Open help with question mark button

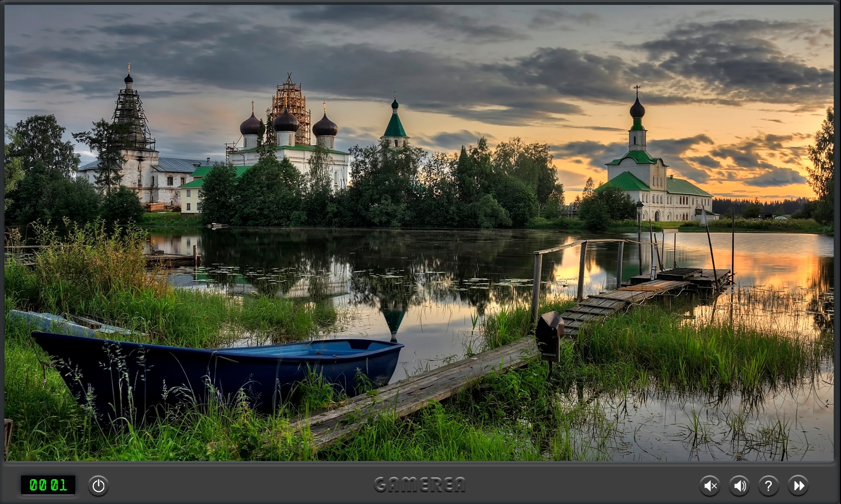pos(769,486)
